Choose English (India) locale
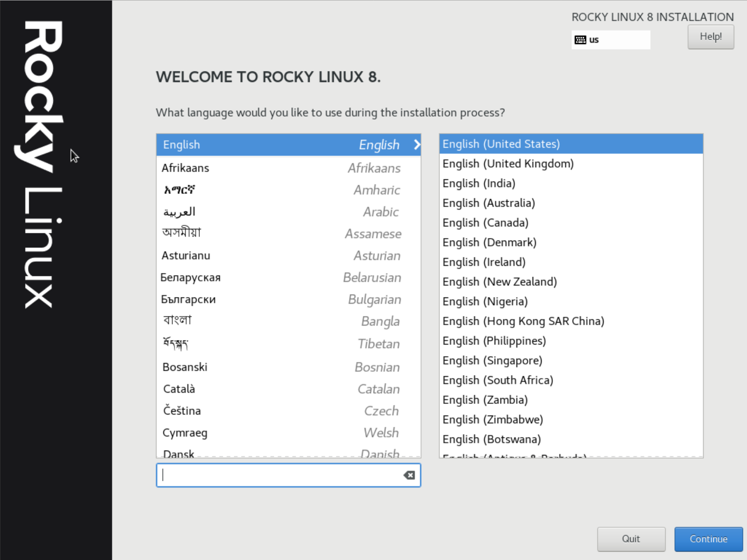 click(x=571, y=183)
